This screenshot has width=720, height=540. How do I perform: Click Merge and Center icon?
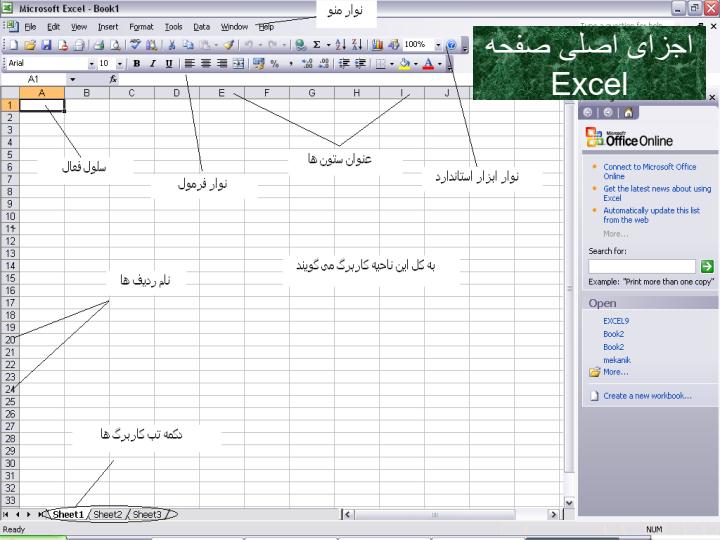point(238,63)
